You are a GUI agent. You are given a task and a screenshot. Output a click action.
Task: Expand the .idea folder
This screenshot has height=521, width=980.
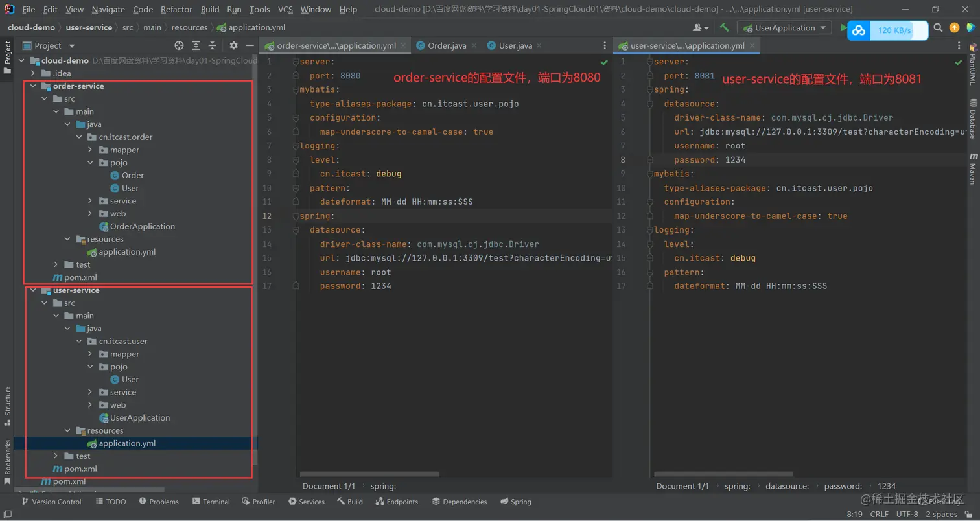pyautogui.click(x=33, y=73)
